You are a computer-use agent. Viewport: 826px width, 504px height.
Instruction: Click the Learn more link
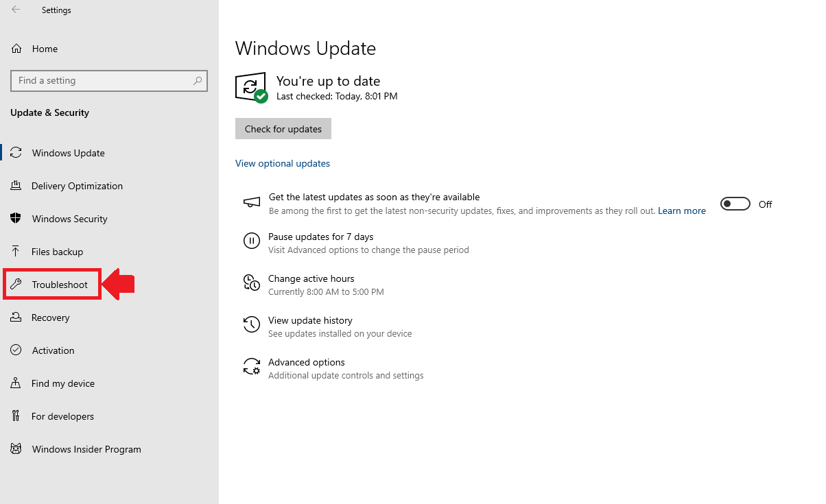(x=681, y=211)
